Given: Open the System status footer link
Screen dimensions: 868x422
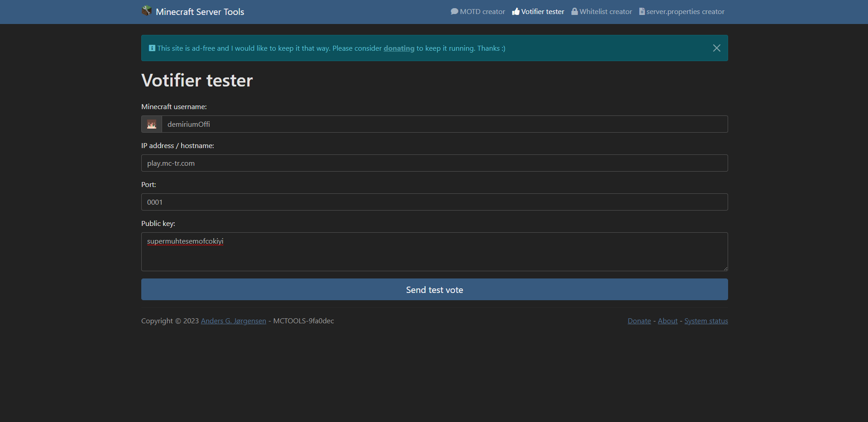Looking at the screenshot, I should pos(706,321).
